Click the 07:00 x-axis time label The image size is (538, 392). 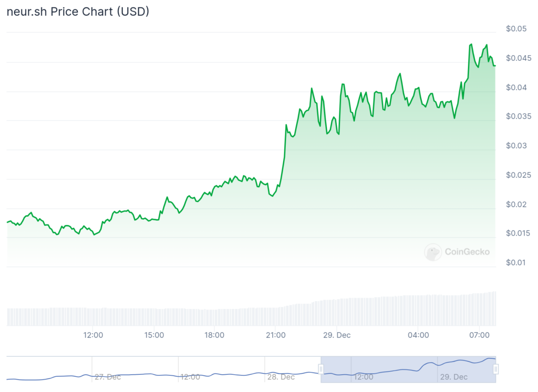[479, 335]
